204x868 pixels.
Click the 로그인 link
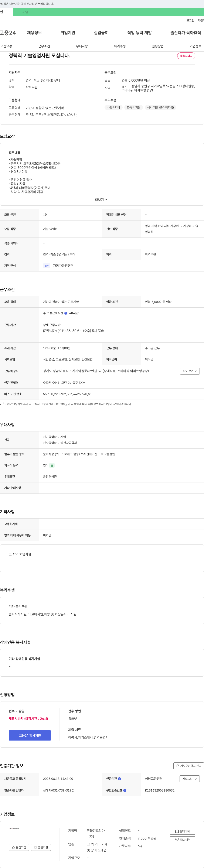[x=190, y=21]
